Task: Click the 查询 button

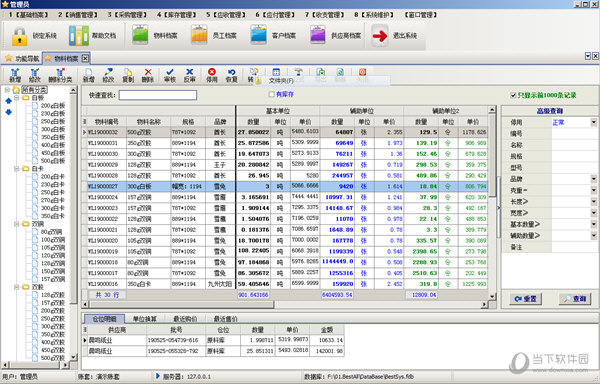Action: point(575,299)
